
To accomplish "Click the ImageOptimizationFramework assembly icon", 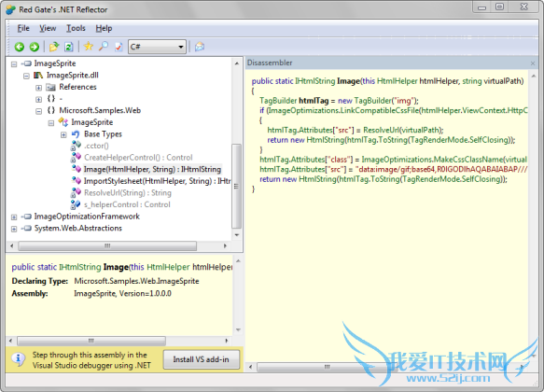I will tap(26, 217).
